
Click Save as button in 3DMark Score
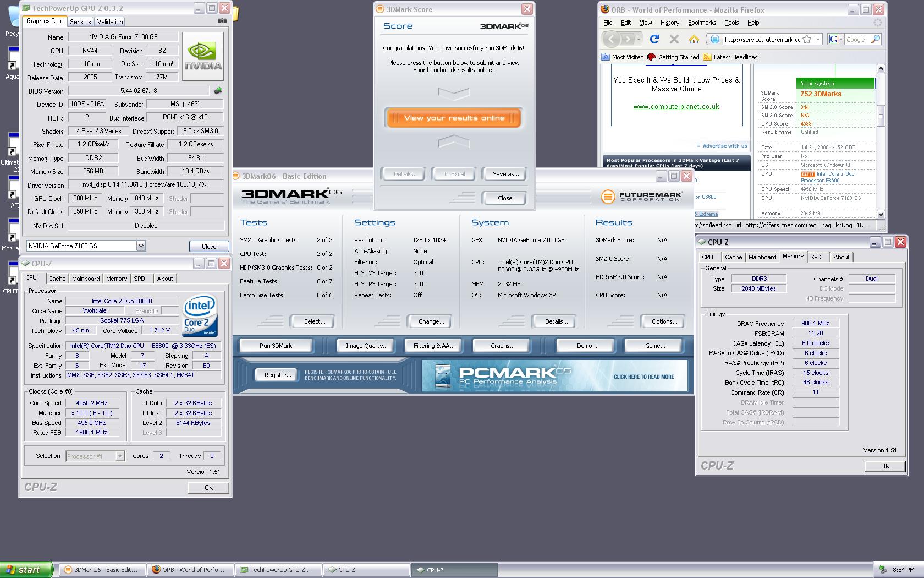pyautogui.click(x=505, y=174)
